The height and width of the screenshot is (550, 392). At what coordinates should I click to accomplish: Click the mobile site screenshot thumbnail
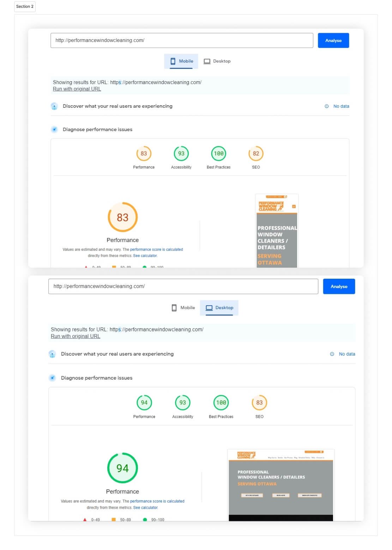277,230
